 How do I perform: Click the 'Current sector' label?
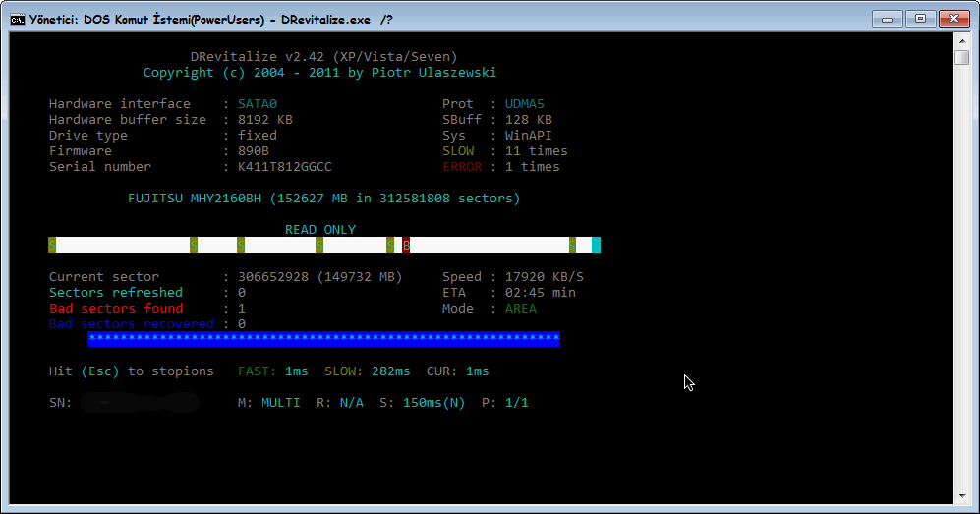point(104,277)
